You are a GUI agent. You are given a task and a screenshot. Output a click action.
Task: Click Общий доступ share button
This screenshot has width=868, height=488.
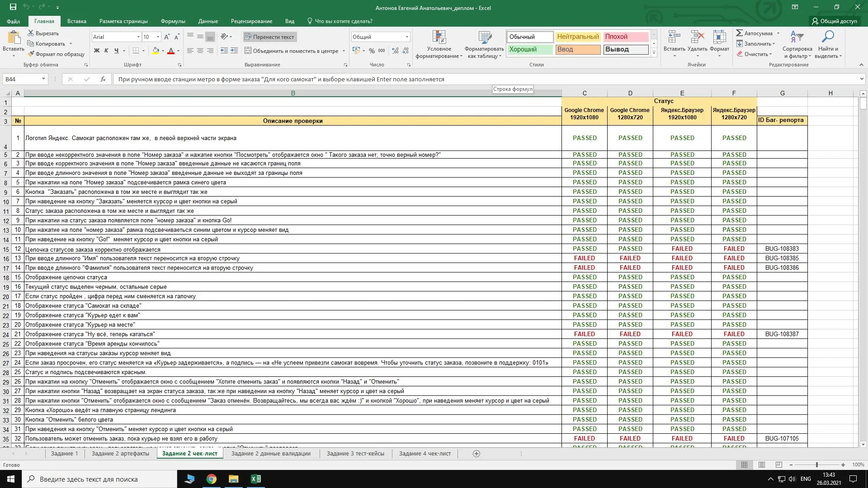click(835, 21)
